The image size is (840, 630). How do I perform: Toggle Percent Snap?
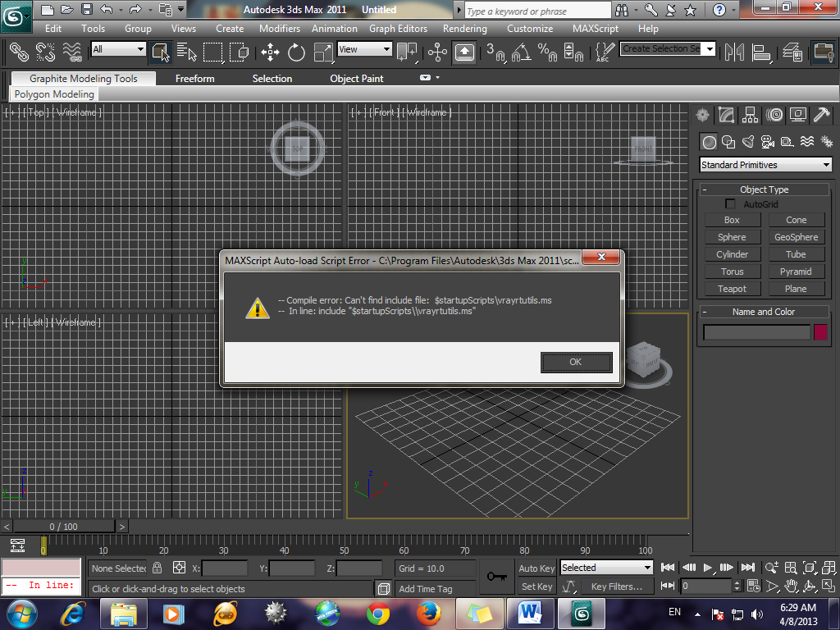547,52
